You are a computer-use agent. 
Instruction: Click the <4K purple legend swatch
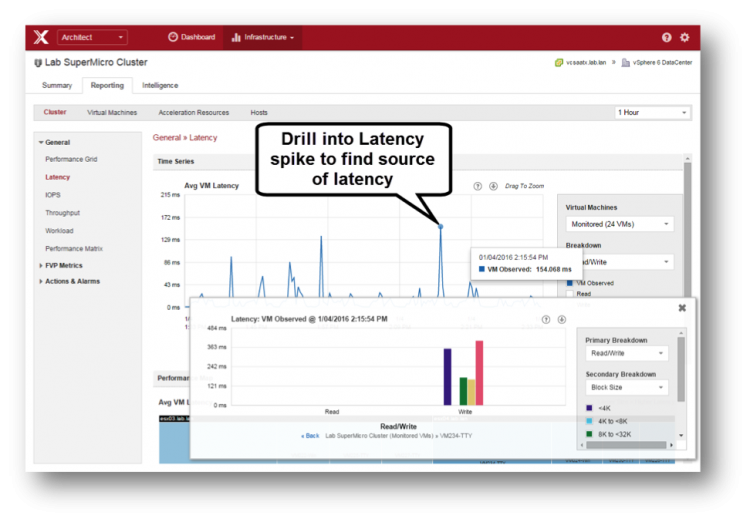589,408
